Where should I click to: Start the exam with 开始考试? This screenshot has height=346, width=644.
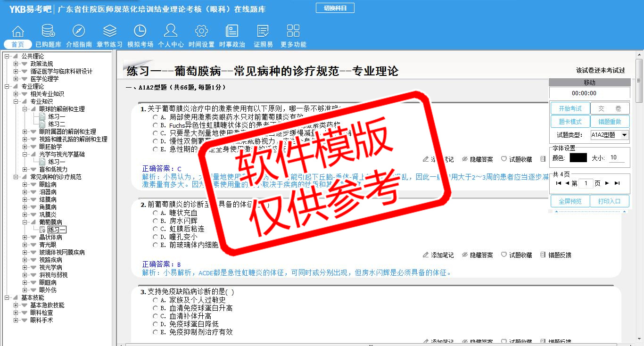(x=570, y=108)
